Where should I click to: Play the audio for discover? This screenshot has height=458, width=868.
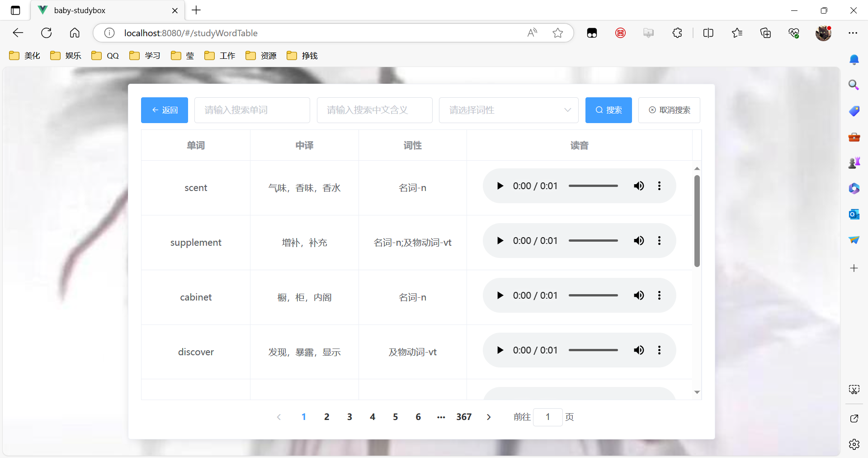pyautogui.click(x=500, y=350)
